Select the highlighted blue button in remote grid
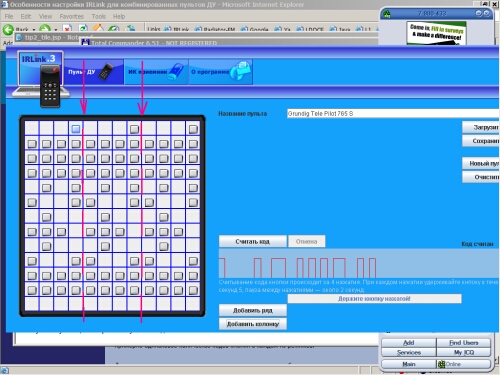500x375 pixels. point(76,129)
